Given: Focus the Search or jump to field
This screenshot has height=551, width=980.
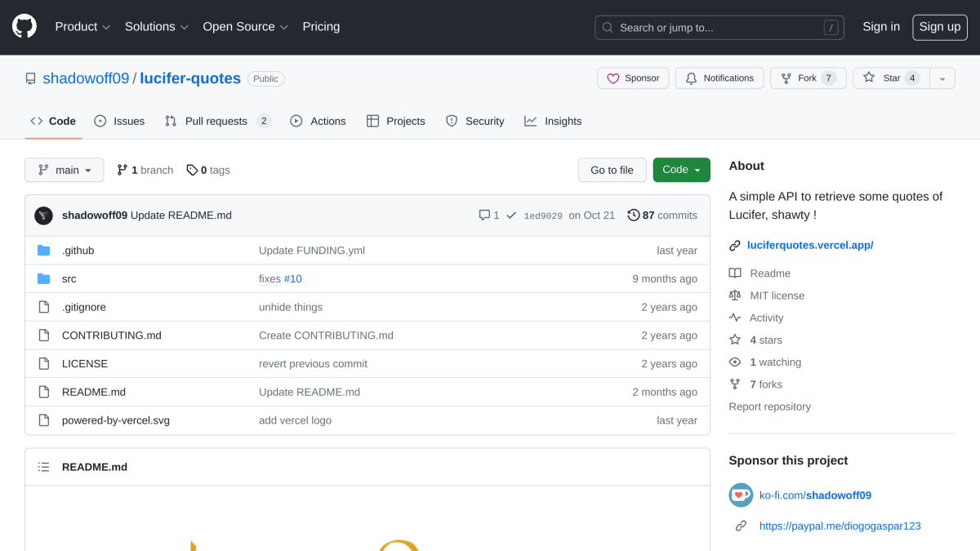Looking at the screenshot, I should point(719,27).
